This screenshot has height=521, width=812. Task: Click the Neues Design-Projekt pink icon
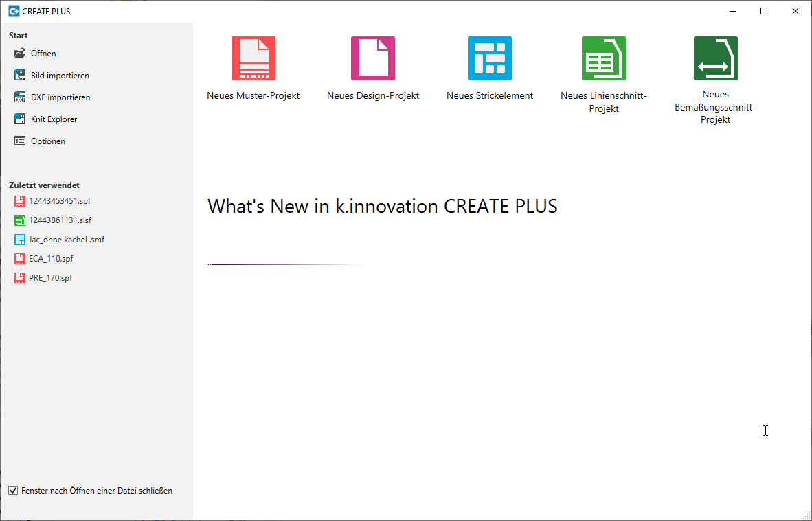pyautogui.click(x=373, y=58)
